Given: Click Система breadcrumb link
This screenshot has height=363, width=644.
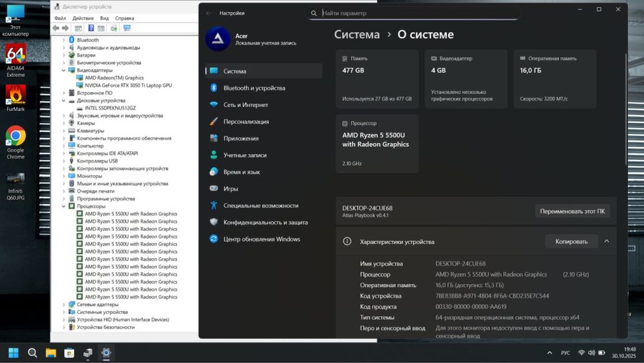Looking at the screenshot, I should pos(357,35).
